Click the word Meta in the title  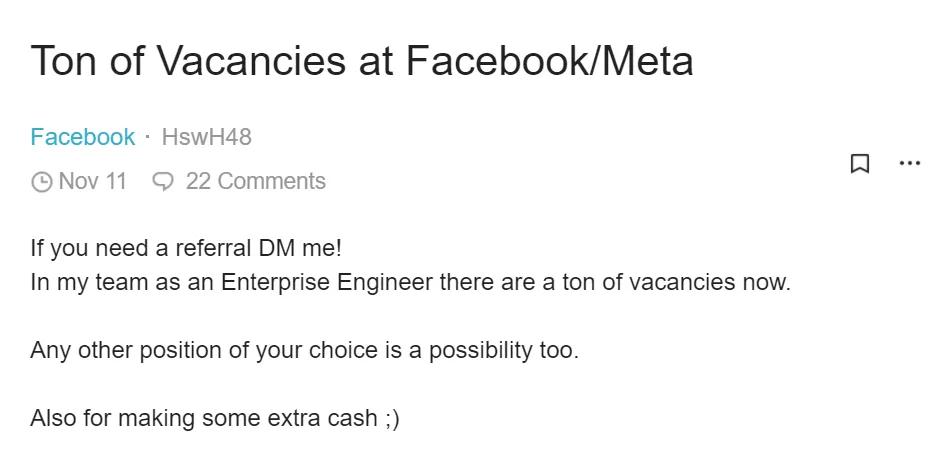pos(649,61)
